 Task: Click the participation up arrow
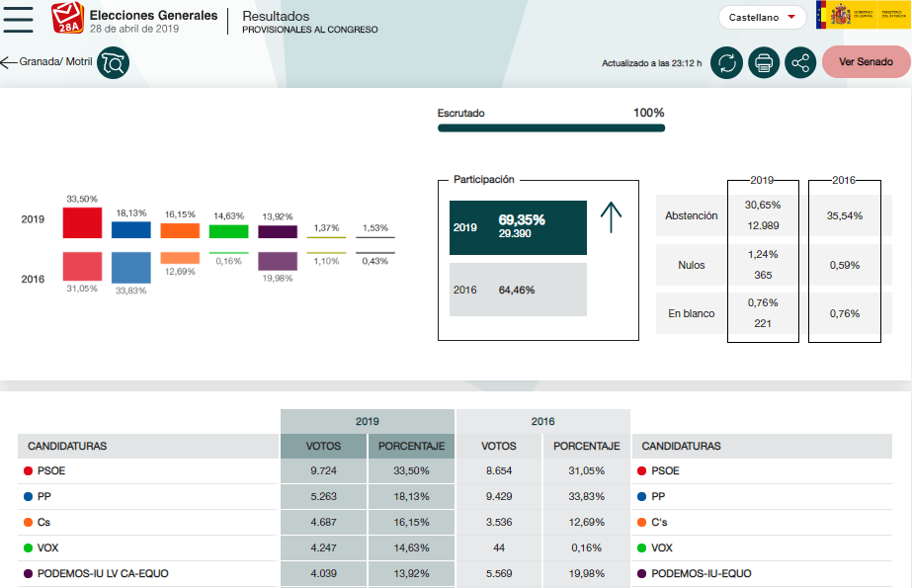point(611,217)
